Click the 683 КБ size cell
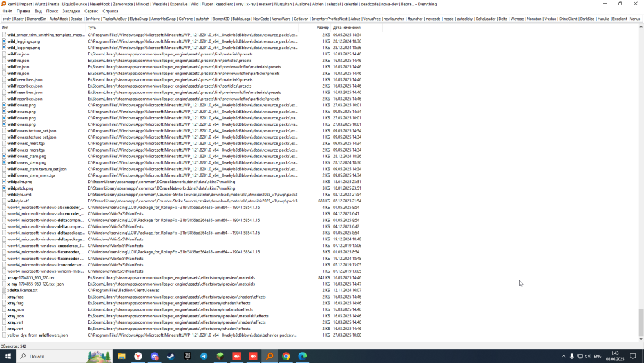The width and height of the screenshot is (644, 363). pos(324,201)
